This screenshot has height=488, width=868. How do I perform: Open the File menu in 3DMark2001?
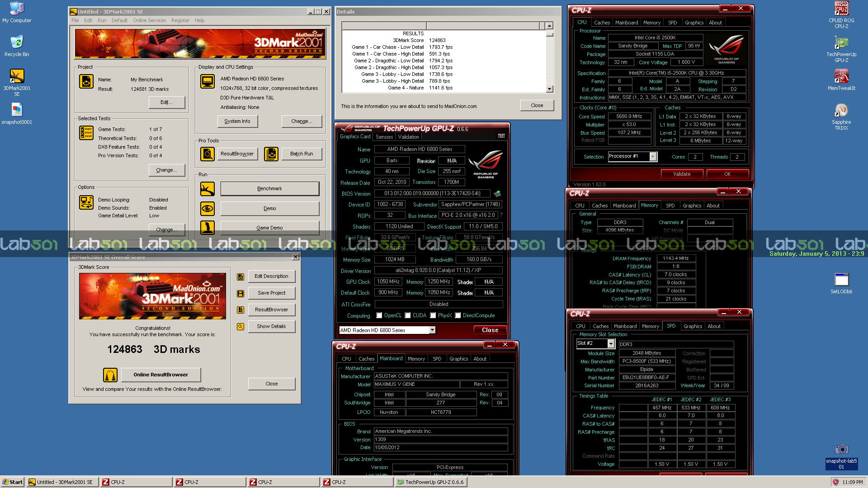click(75, 20)
